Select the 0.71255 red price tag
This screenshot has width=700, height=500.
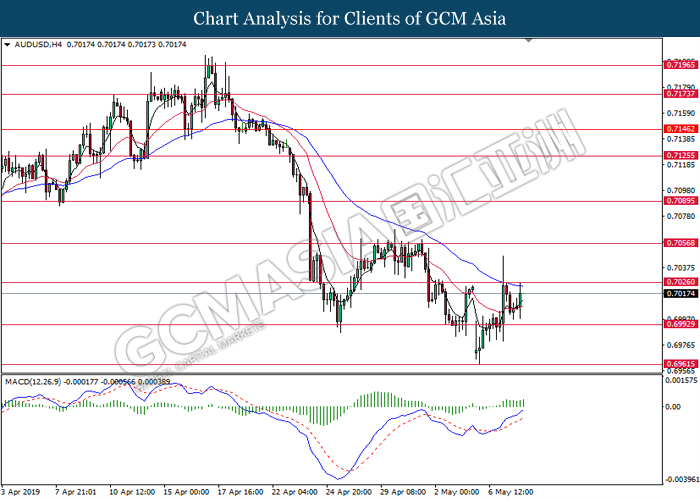(x=680, y=155)
